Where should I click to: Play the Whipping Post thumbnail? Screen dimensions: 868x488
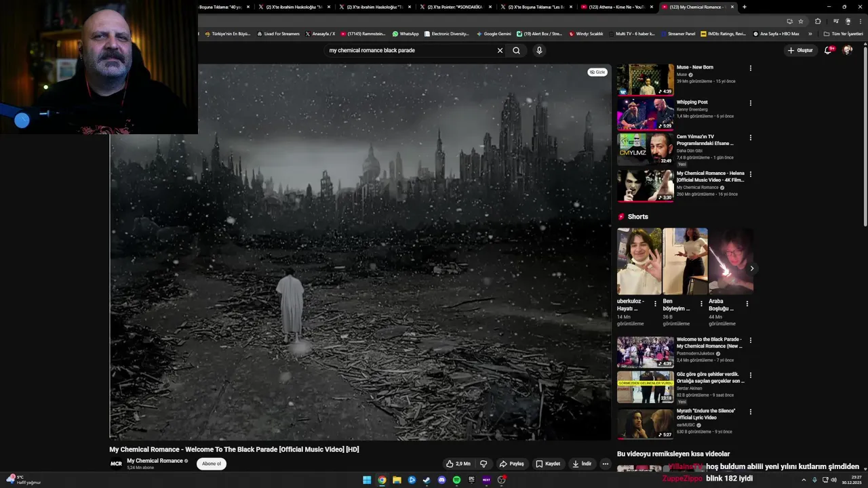[x=645, y=115]
